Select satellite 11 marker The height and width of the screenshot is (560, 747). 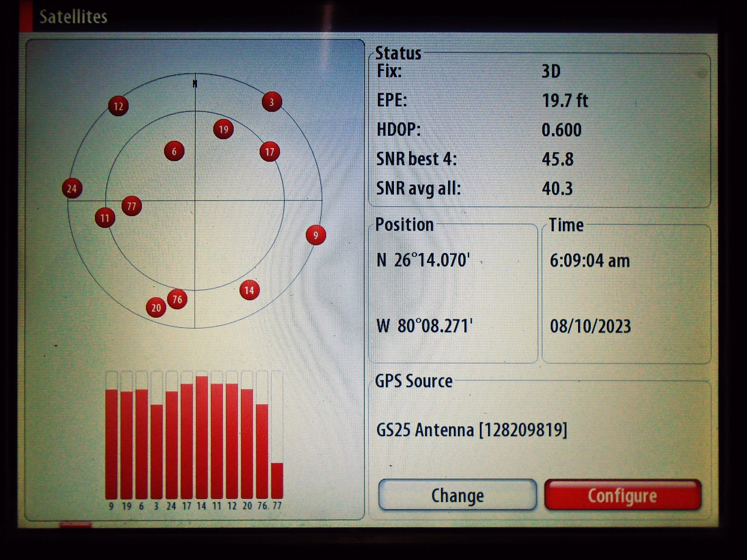point(105,218)
